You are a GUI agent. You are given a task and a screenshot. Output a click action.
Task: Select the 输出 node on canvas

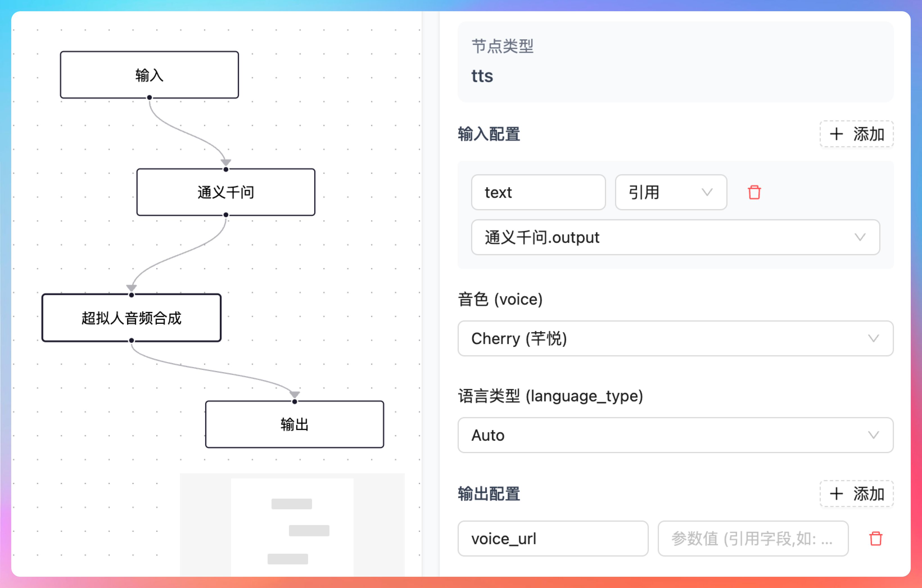(x=294, y=424)
